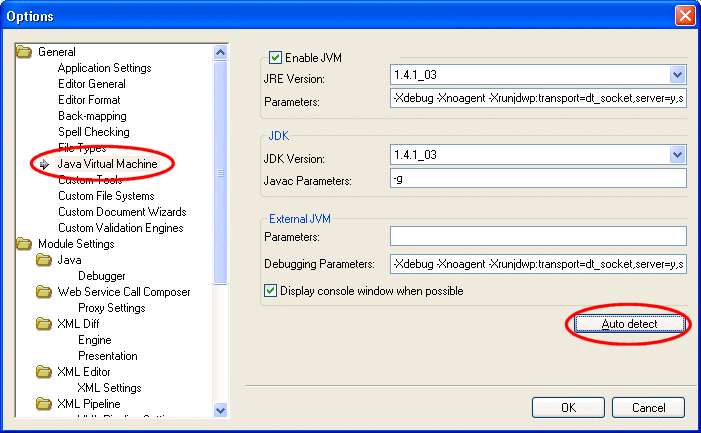Toggle the Enable JVM checkbox
The height and width of the screenshot is (433, 701).
[x=275, y=59]
